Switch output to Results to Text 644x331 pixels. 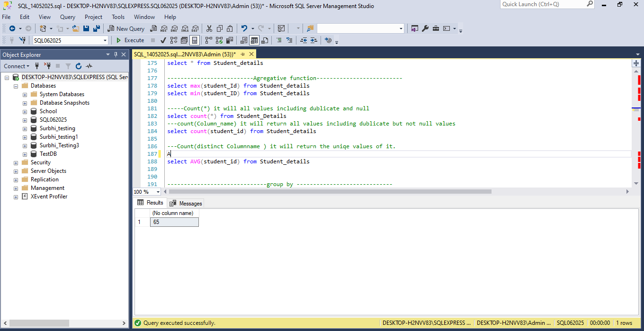(244, 40)
